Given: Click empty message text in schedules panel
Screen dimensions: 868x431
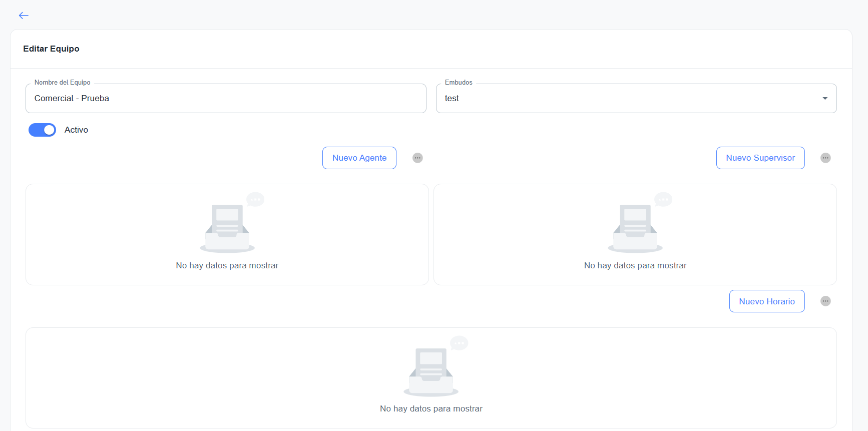Looking at the screenshot, I should (x=431, y=409).
